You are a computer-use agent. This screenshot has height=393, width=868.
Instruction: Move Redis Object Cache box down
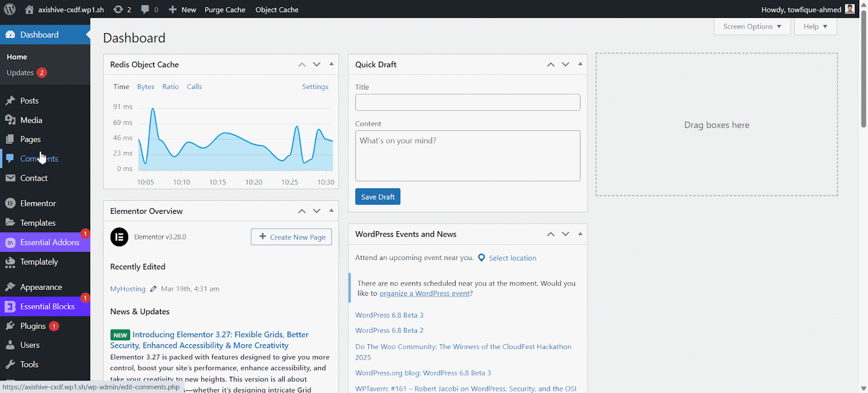pos(317,65)
